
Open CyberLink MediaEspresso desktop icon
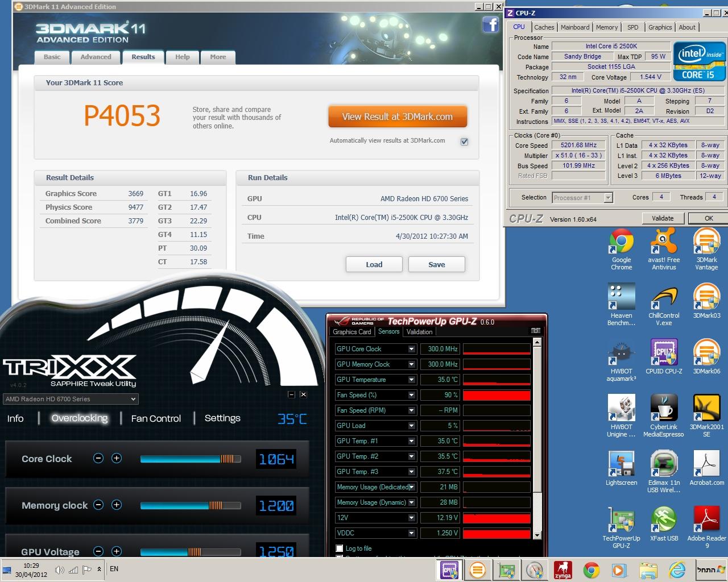pyautogui.click(x=664, y=417)
